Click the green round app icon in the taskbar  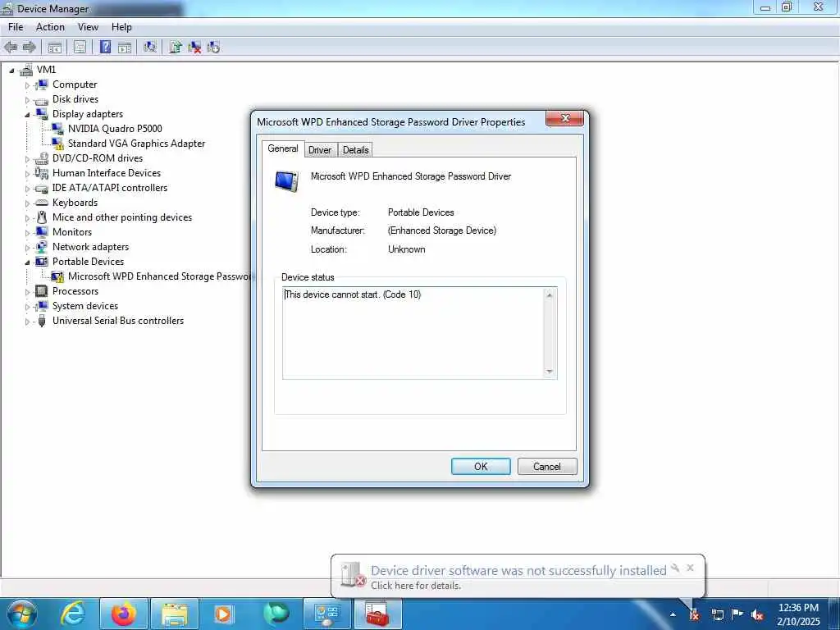pyautogui.click(x=276, y=614)
